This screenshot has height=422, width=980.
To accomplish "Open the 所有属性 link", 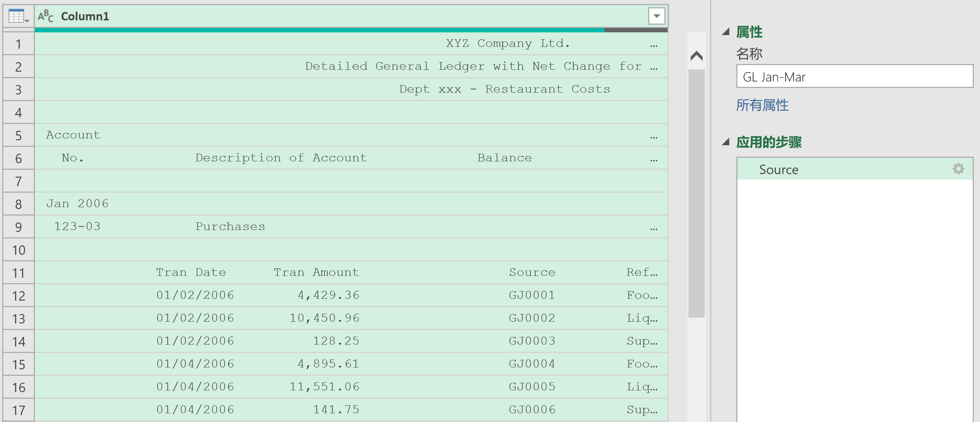I will coord(762,105).
